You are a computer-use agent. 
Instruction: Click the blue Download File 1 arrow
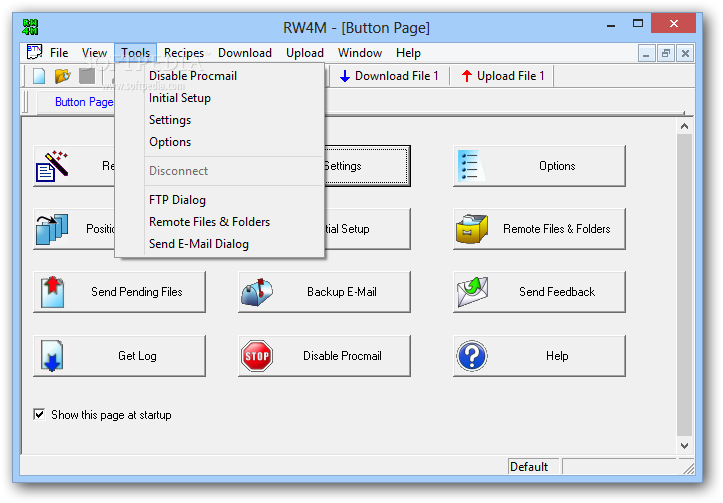[x=344, y=76]
